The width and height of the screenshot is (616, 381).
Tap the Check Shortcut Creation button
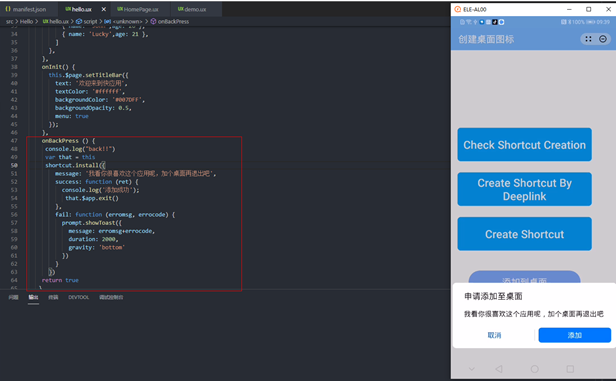coord(524,145)
